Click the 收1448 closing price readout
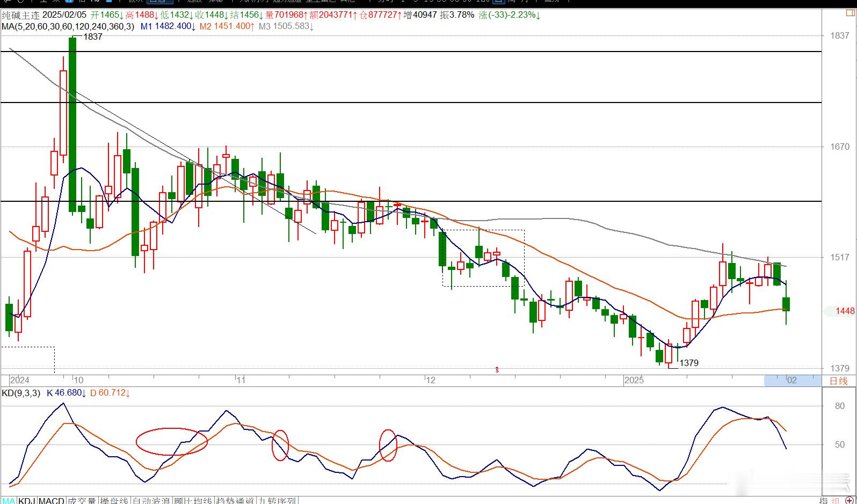 pyautogui.click(x=210, y=15)
